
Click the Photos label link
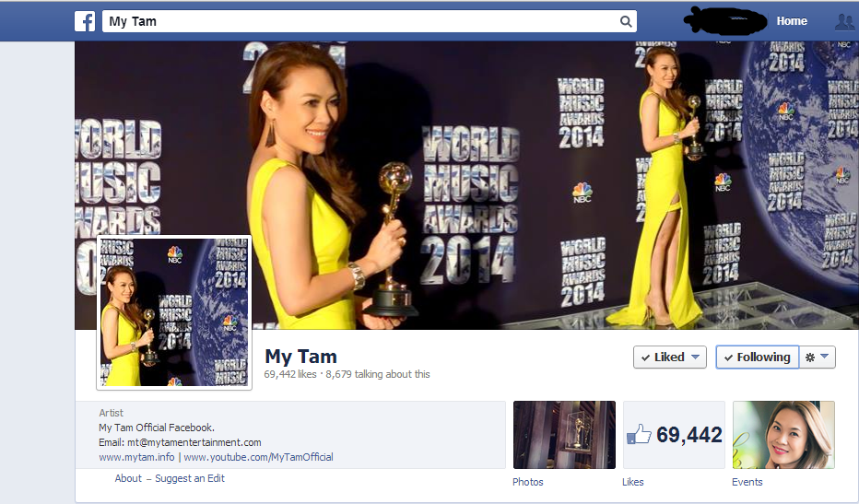527,482
